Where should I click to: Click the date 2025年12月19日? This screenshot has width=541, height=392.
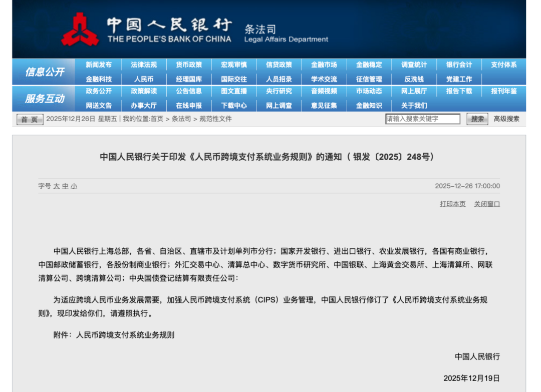click(x=471, y=378)
